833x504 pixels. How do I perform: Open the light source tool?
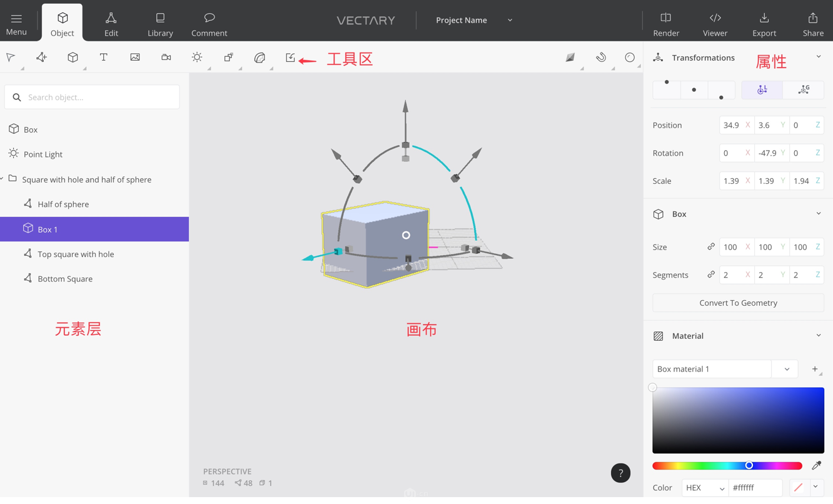point(197,58)
